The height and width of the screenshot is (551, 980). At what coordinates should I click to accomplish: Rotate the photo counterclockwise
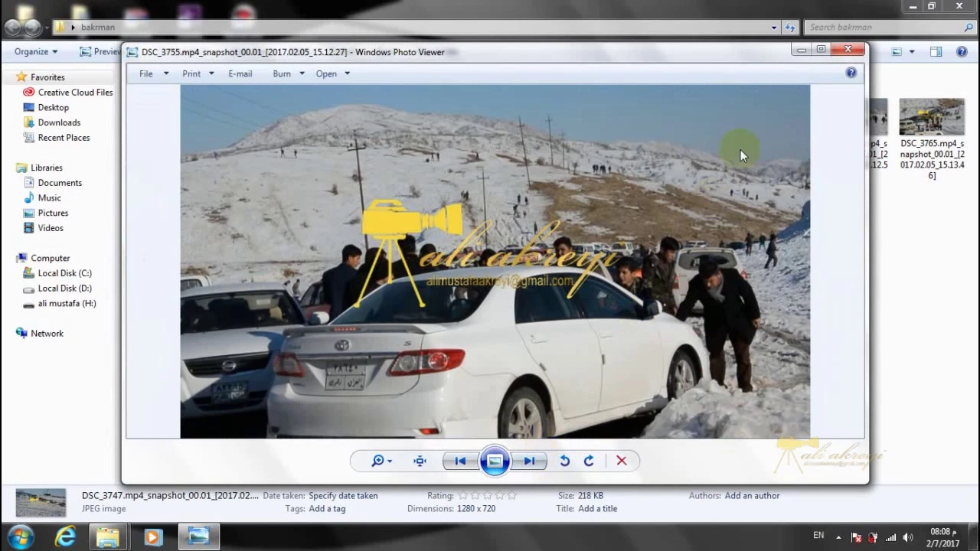(564, 461)
